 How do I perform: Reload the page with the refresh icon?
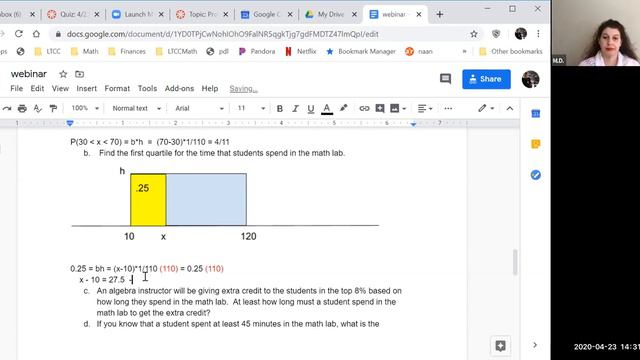click(x=18, y=34)
